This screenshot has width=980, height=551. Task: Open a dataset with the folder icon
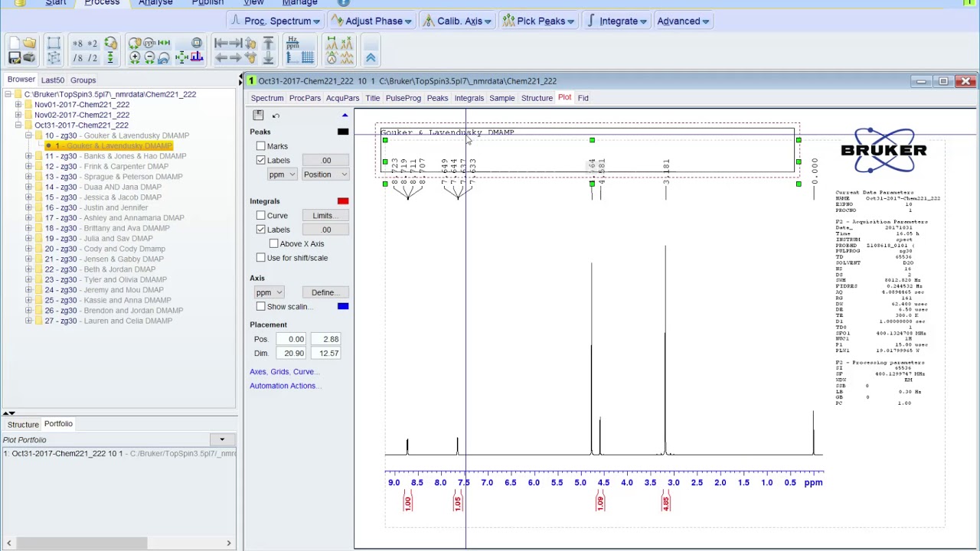(29, 43)
